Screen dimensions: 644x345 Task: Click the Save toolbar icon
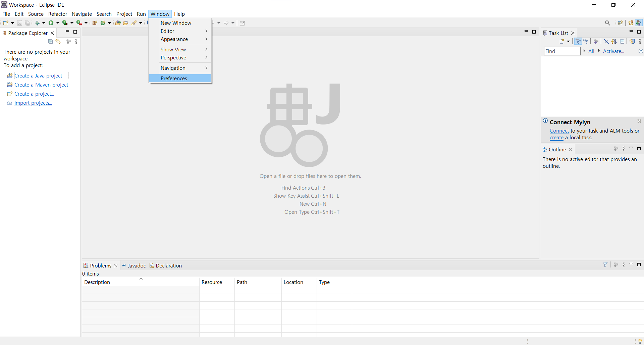(x=19, y=23)
